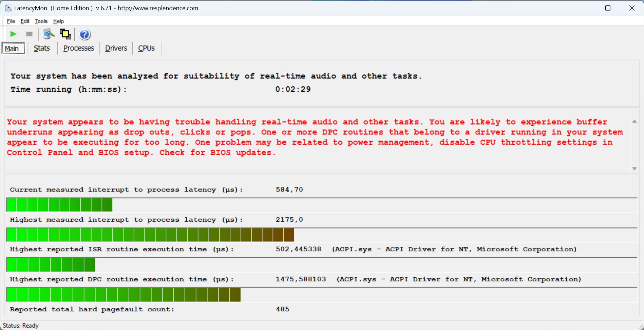
Task: Click the highest interrupt to process latency bar
Action: click(x=322, y=235)
